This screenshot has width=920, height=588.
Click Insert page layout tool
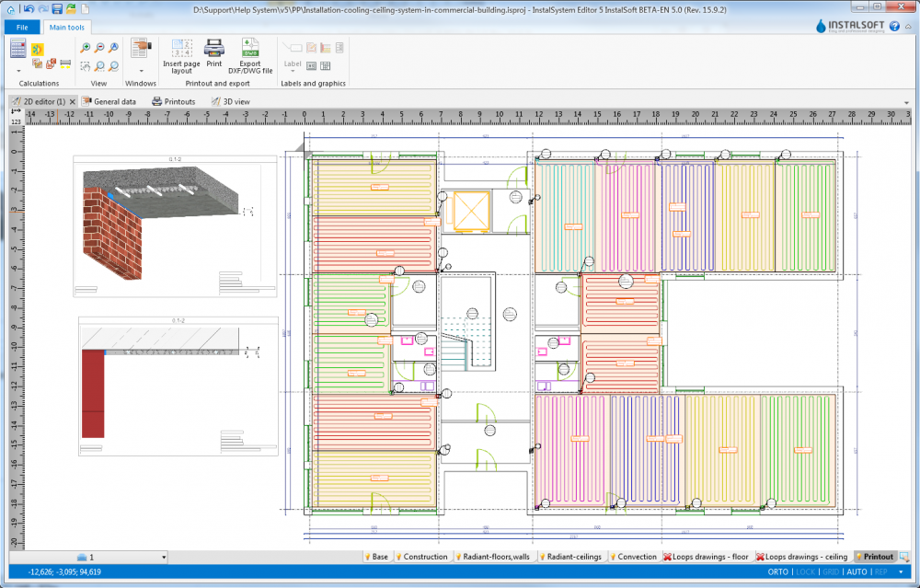[x=181, y=49]
